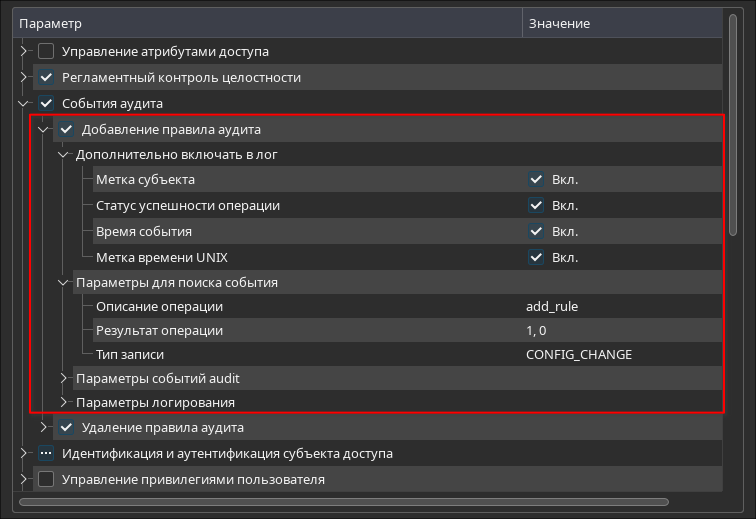The width and height of the screenshot is (756, 519).
Task: Expand the Параметры логирования node
Action: tap(63, 402)
